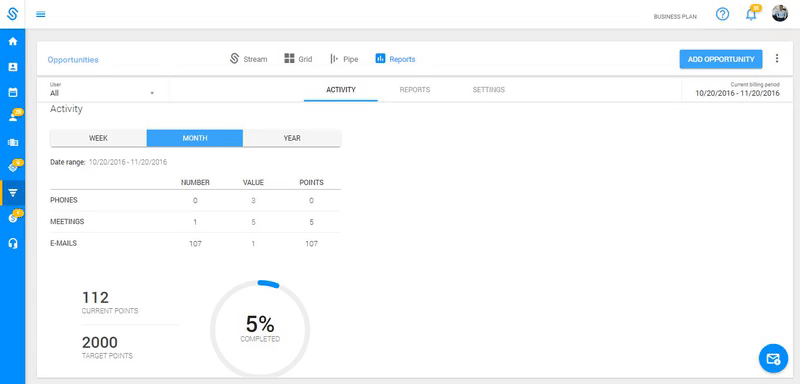The height and width of the screenshot is (384, 800).
Task: Select the REPORTS tab
Action: click(415, 90)
